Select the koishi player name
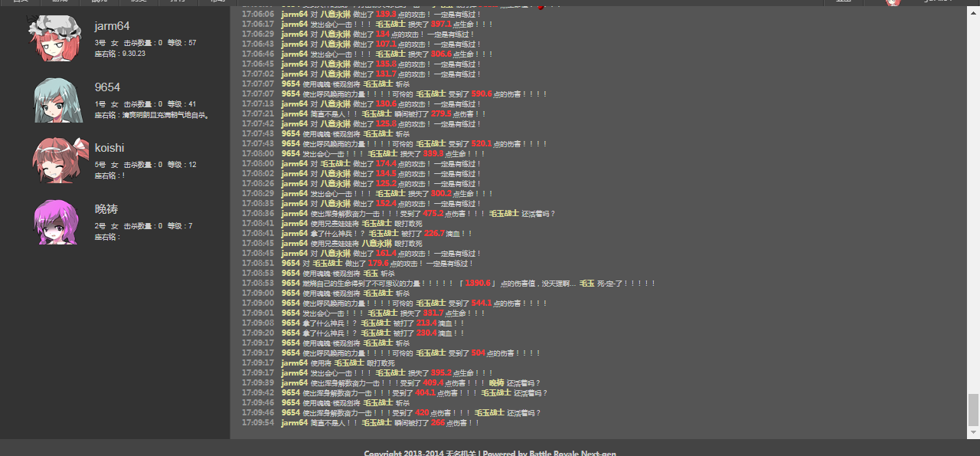This screenshot has width=980, height=456. [x=109, y=148]
